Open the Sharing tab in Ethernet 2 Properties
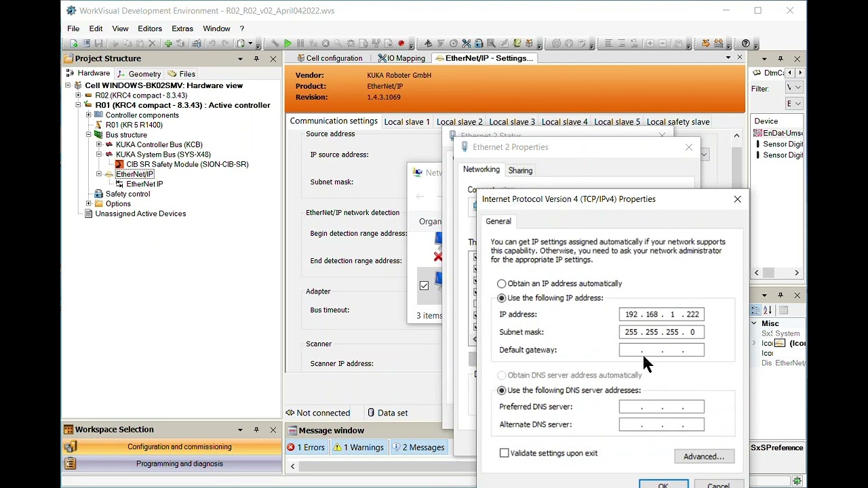This screenshot has width=868, height=488. pyautogui.click(x=520, y=171)
